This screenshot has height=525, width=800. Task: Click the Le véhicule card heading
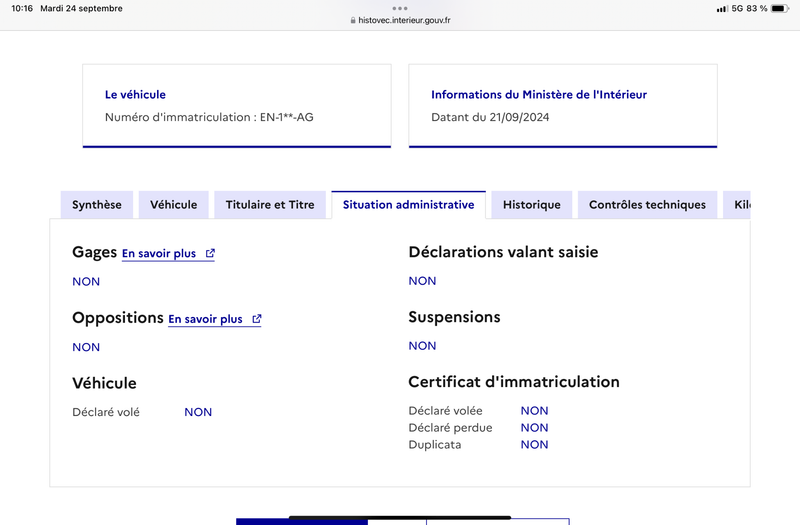[135, 94]
